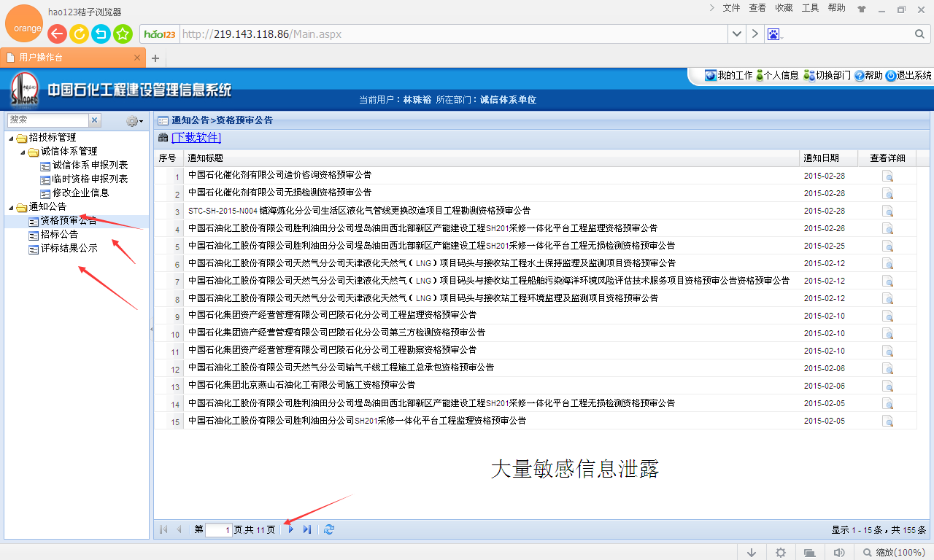View details of row 2 无损检测 notice
Viewport: 934px width, 560px height.
[887, 193]
